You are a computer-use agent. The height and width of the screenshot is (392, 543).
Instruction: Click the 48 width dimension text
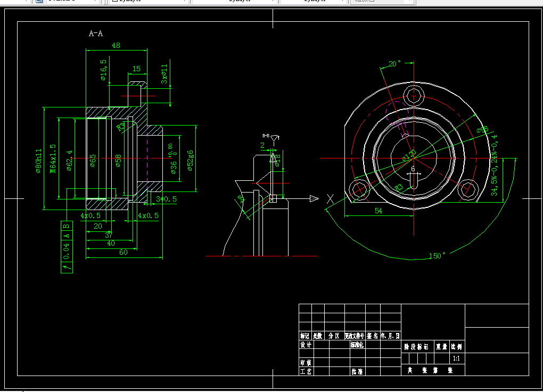(116, 45)
